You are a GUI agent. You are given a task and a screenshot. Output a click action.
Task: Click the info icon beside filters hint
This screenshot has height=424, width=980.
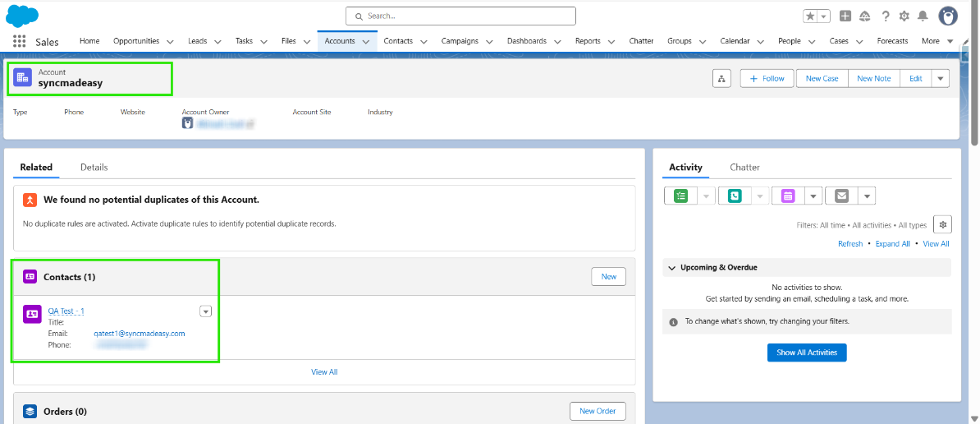click(x=673, y=322)
